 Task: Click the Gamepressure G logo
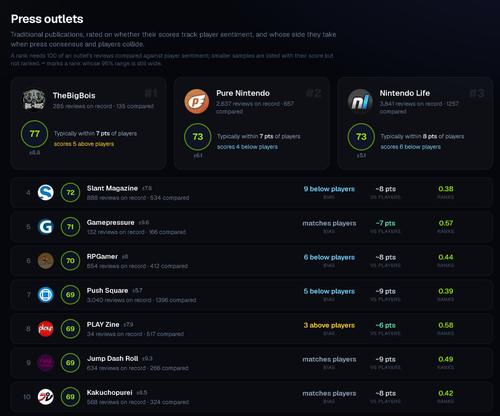pyautogui.click(x=46, y=227)
